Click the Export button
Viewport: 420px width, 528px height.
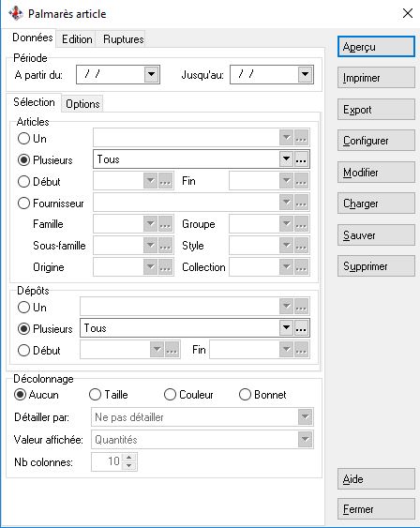376,110
